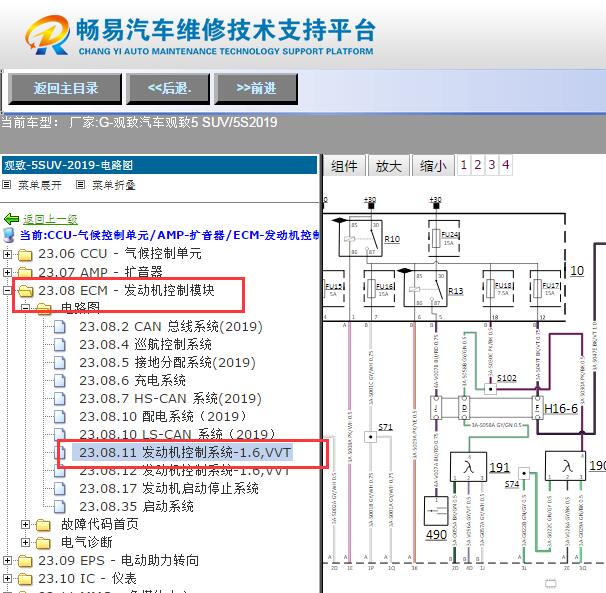This screenshot has width=606, height=593.
Task: Click the 故障代码首页 folder icon
Action: pos(43,525)
